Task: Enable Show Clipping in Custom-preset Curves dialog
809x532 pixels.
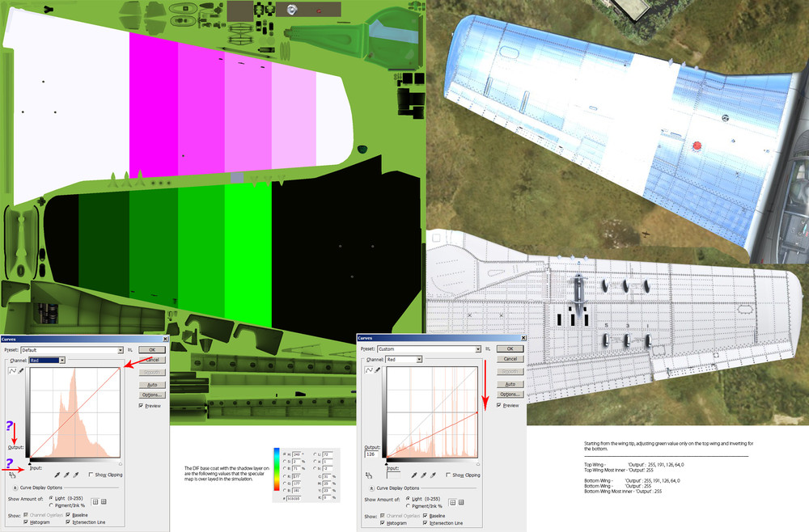Action: click(448, 475)
